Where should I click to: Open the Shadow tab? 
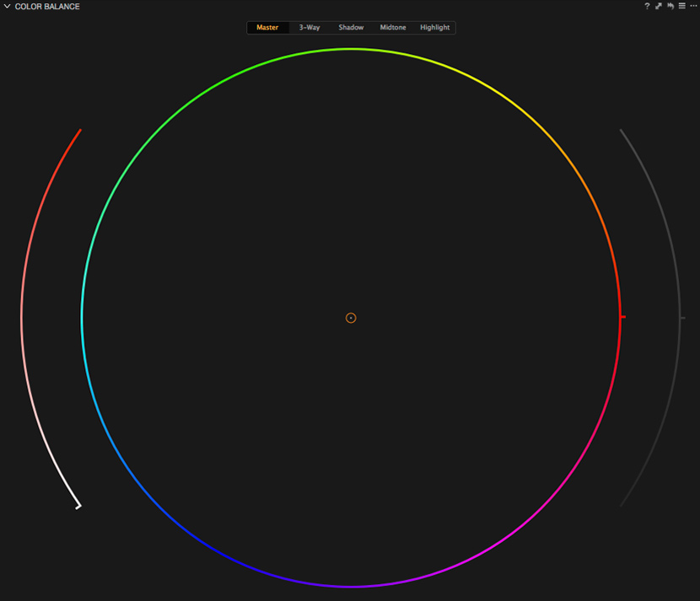[351, 27]
